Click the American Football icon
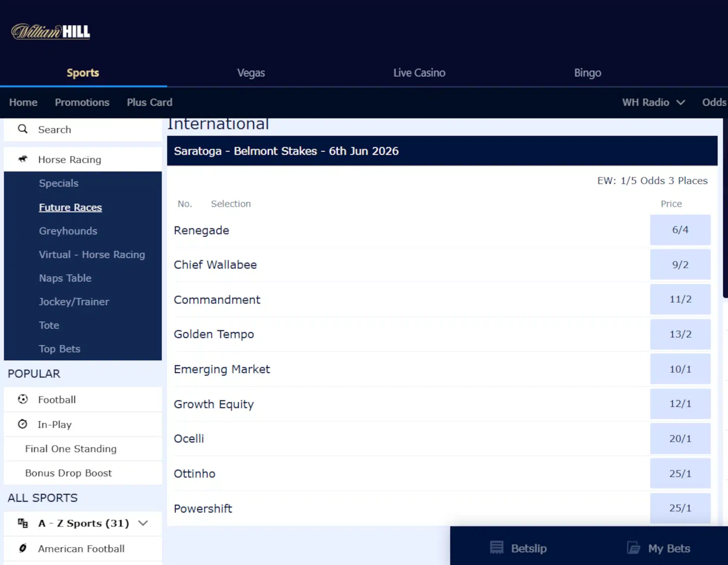 click(23, 548)
